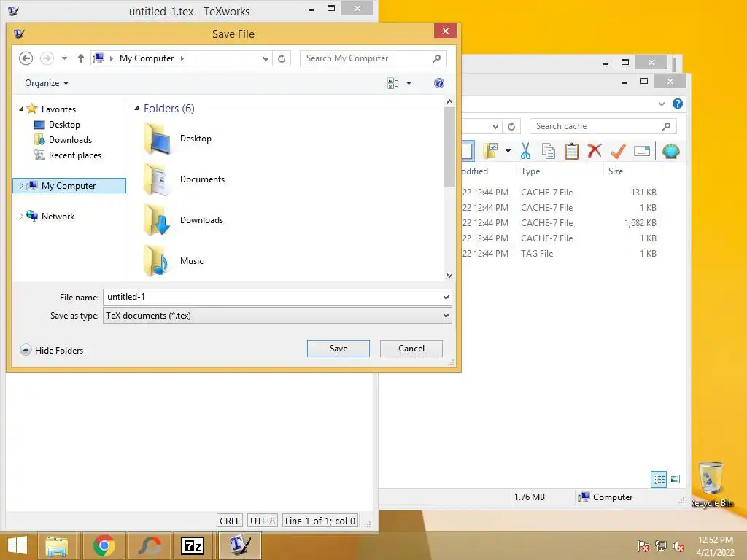Screen dimensions: 747x560
Task: Expand the Network tree node
Action: pyautogui.click(x=21, y=216)
